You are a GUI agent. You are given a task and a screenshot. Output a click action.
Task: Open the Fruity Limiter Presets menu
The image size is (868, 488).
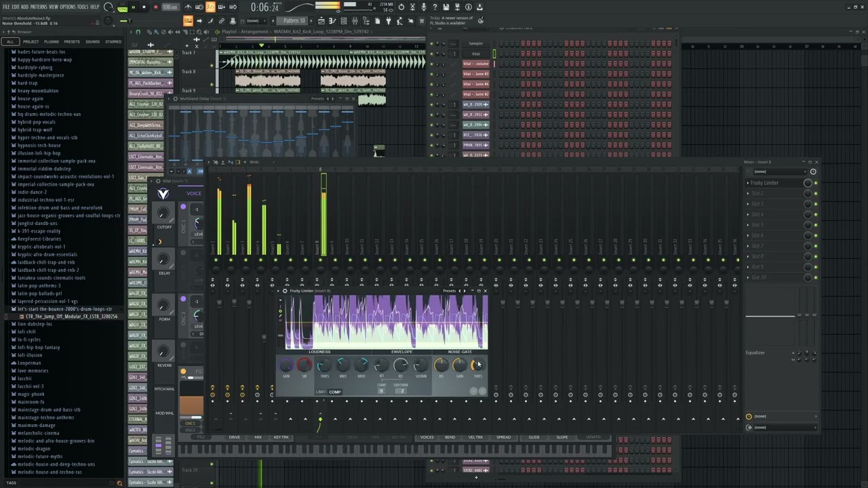[449, 291]
